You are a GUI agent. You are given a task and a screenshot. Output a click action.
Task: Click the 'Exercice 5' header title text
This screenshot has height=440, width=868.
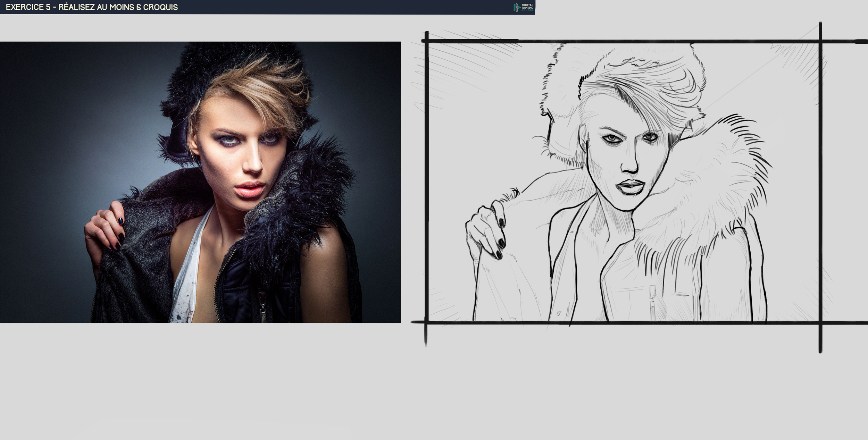92,7
